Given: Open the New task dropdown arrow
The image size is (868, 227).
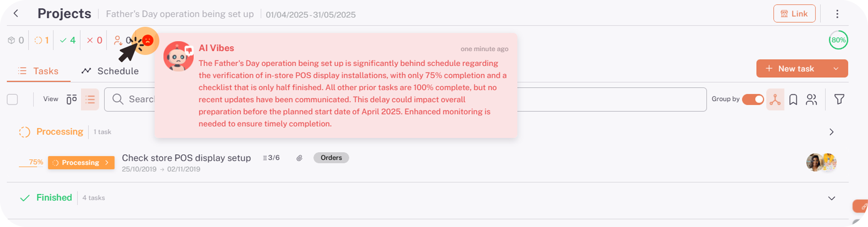Looking at the screenshot, I should [x=836, y=69].
